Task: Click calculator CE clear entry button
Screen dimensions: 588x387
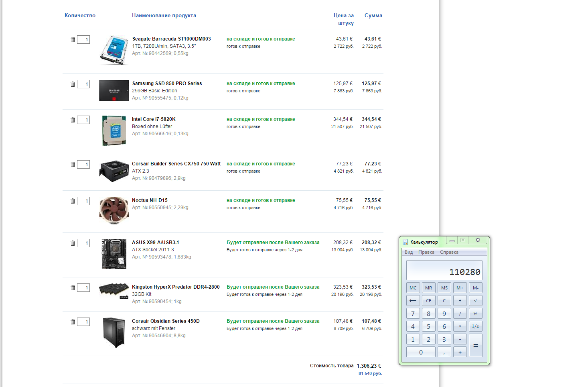Action: [428, 301]
